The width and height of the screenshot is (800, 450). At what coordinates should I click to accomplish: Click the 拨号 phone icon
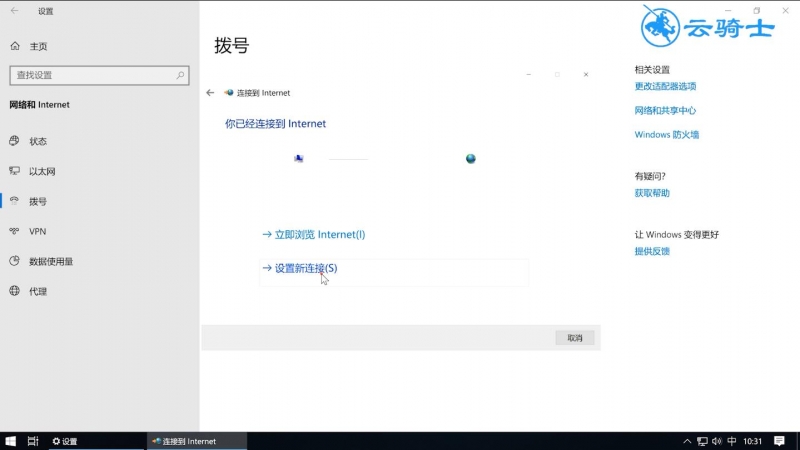pyautogui.click(x=14, y=201)
